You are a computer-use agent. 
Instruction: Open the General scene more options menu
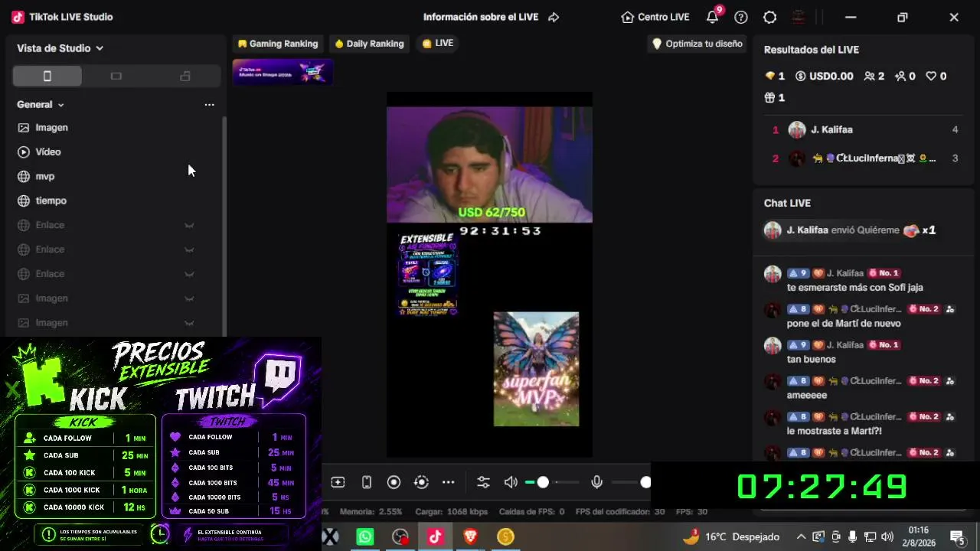click(x=209, y=105)
